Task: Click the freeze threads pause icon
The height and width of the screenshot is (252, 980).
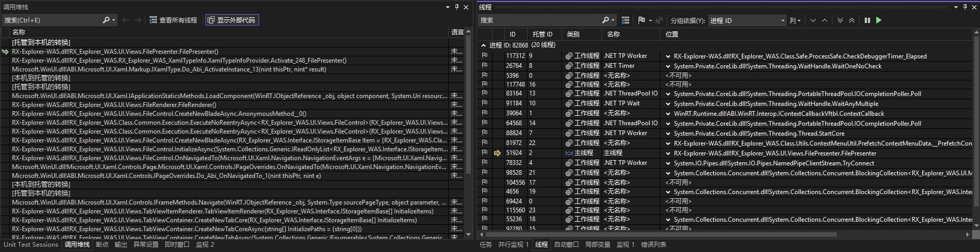Action: pos(867,20)
